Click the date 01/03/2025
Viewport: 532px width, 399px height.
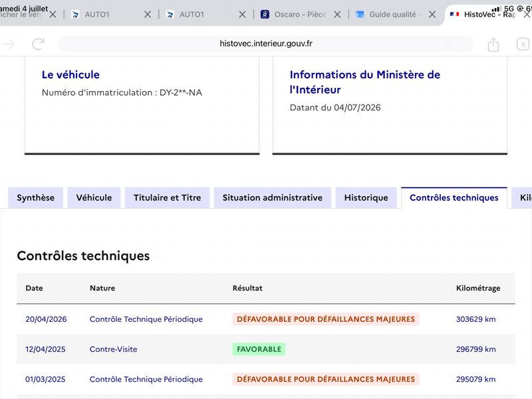[45, 379]
